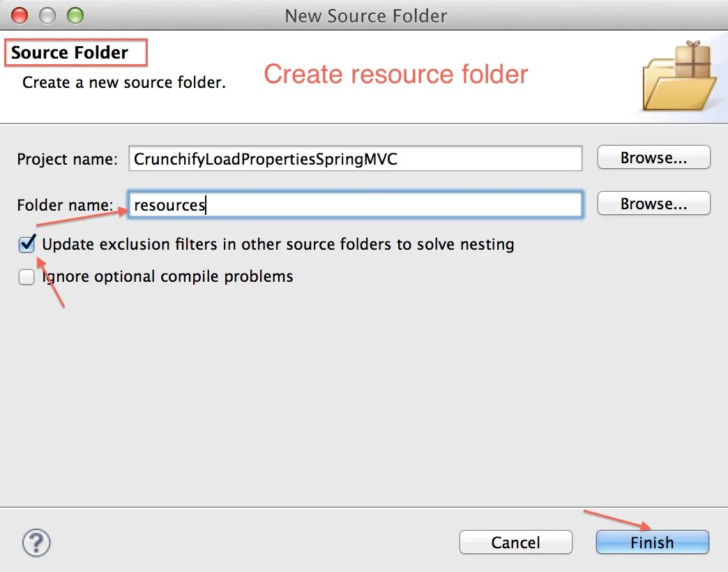728x572 pixels.
Task: Click the New Source Folder title bar text
Action: pyautogui.click(x=365, y=15)
